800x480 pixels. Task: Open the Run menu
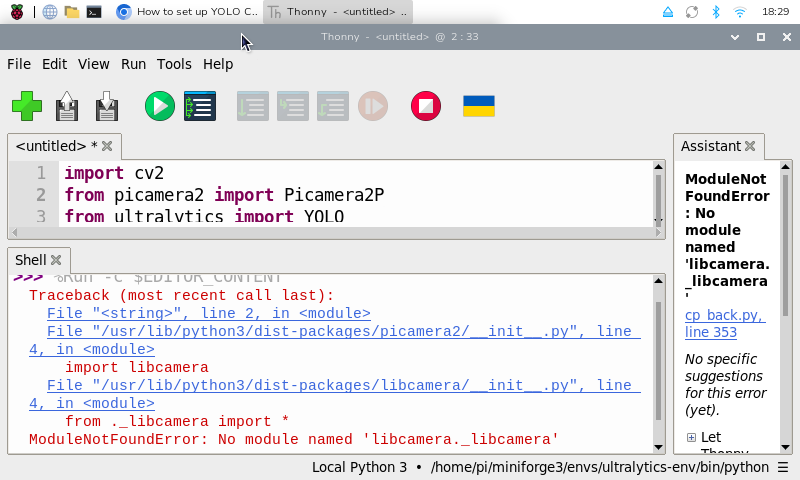133,64
